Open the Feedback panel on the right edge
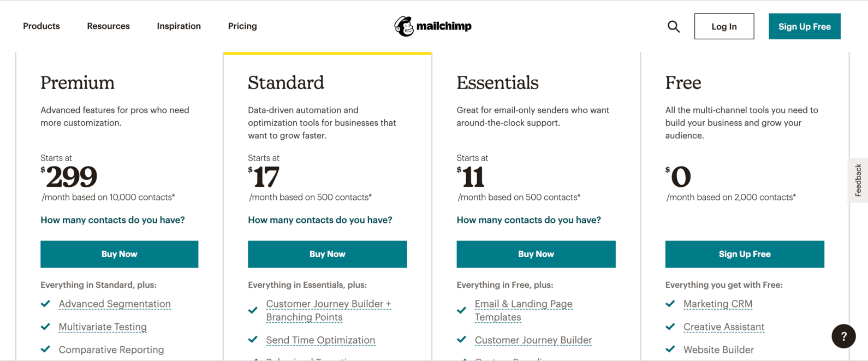The image size is (868, 361). pyautogui.click(x=859, y=180)
